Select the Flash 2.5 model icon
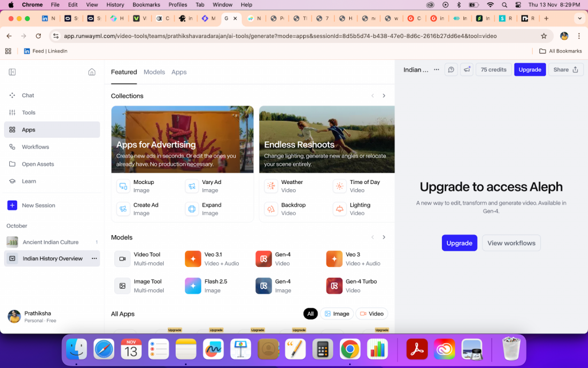 pyautogui.click(x=193, y=286)
